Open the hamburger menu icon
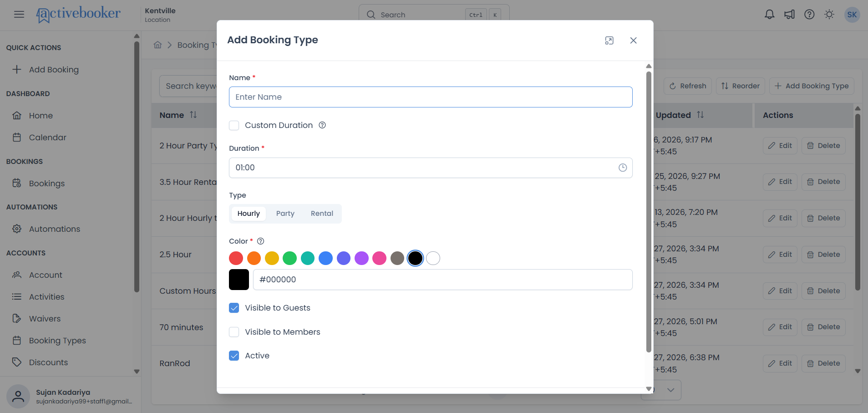 (19, 15)
